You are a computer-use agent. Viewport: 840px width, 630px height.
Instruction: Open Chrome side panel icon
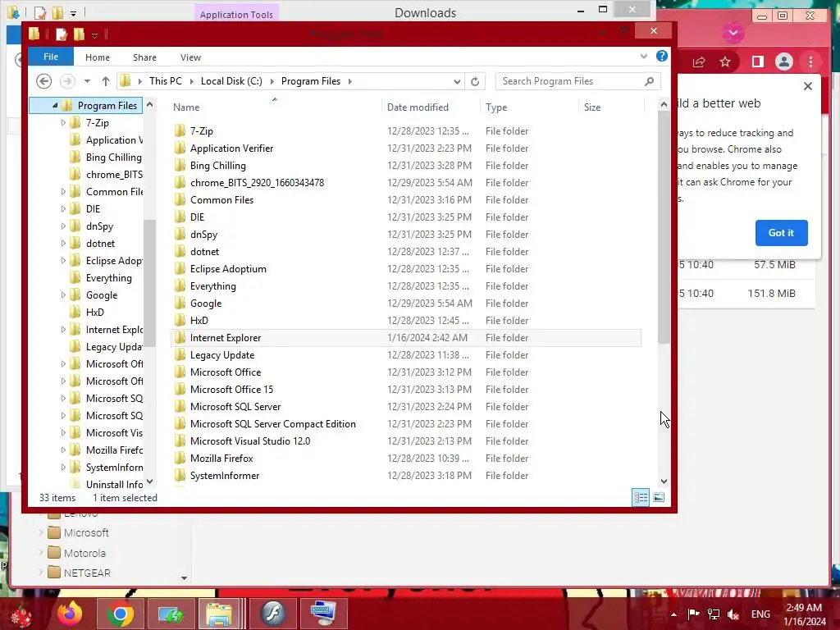click(x=757, y=62)
